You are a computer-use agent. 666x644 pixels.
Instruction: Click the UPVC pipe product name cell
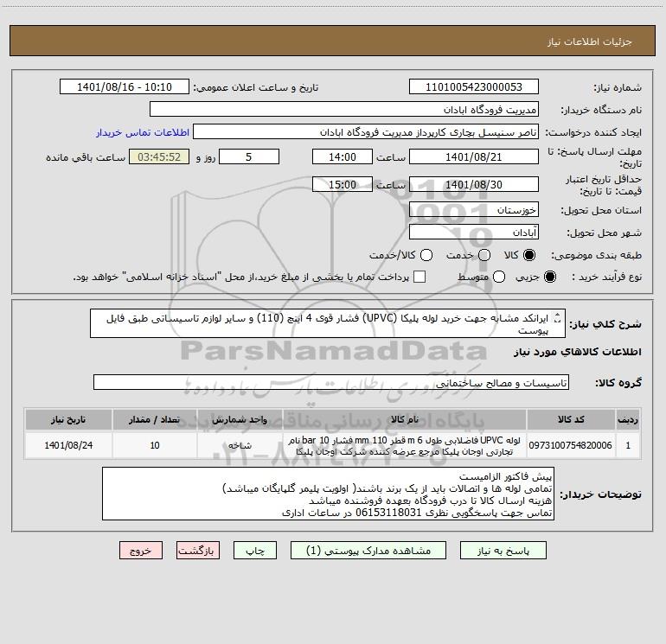coord(405,445)
